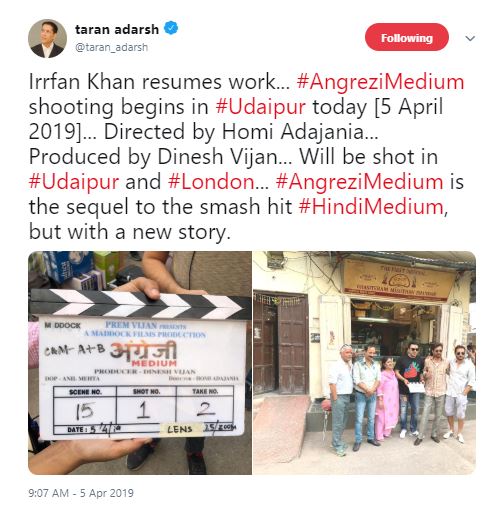Click the text 'but with a new story.'
This screenshot has width=503, height=508.
pyautogui.click(x=130, y=232)
